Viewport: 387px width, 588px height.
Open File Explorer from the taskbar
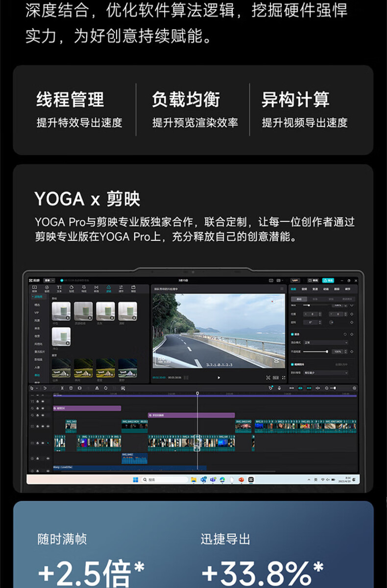click(x=193, y=480)
